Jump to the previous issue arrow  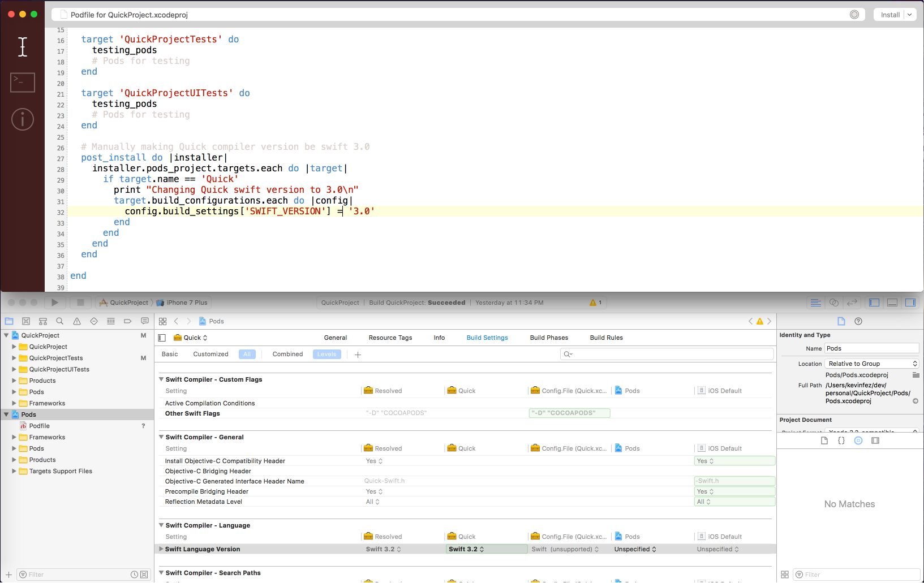(751, 321)
